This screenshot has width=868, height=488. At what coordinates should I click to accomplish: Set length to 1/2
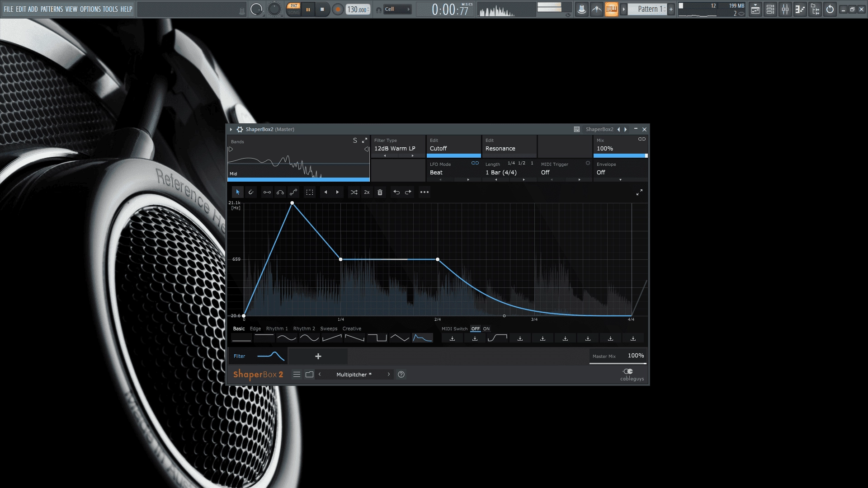[x=522, y=163]
